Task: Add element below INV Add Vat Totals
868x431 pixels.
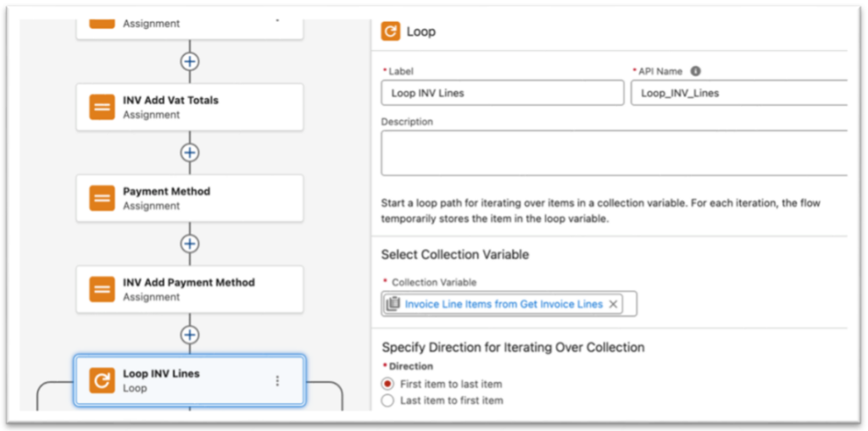Action: [190, 152]
